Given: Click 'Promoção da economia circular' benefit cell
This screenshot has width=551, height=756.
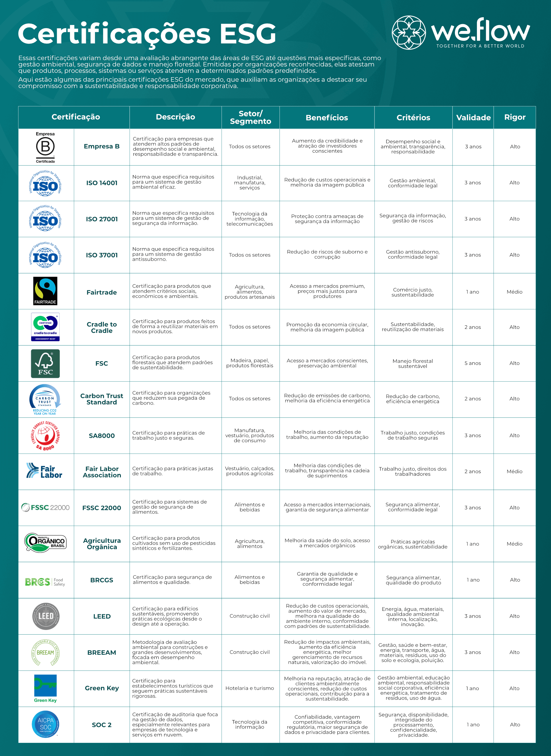Looking at the screenshot, I should [x=327, y=327].
